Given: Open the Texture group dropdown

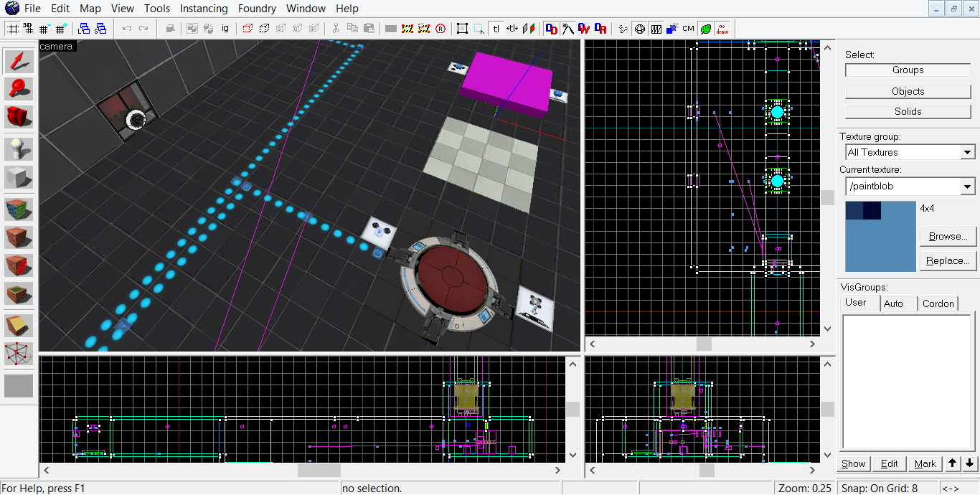Looking at the screenshot, I should click(968, 152).
